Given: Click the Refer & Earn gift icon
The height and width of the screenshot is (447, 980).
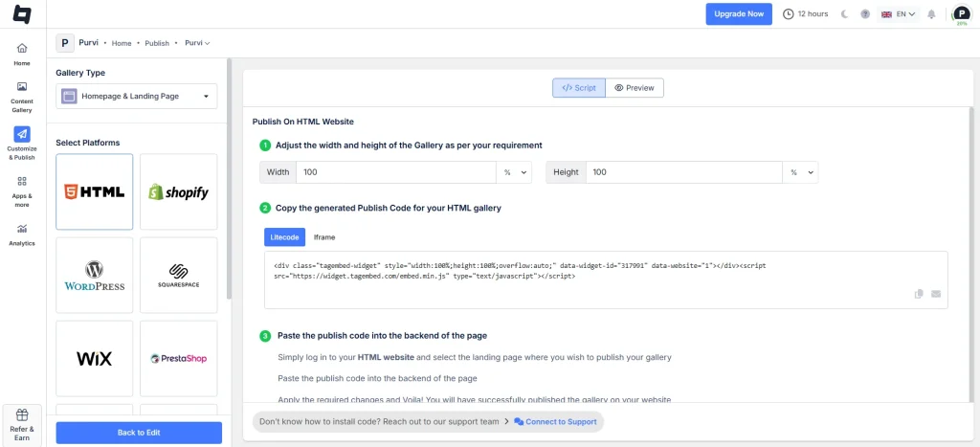Looking at the screenshot, I should click(22, 415).
